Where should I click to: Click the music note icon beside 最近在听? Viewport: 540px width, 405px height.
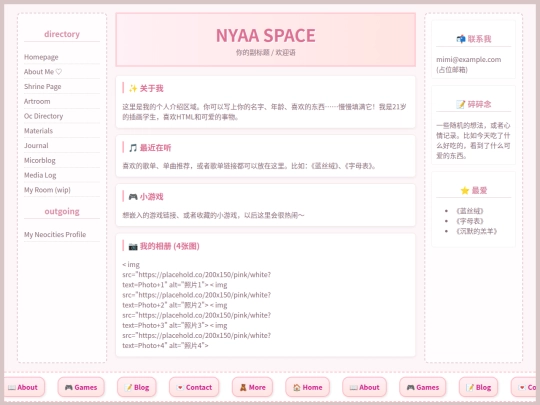coord(133,148)
